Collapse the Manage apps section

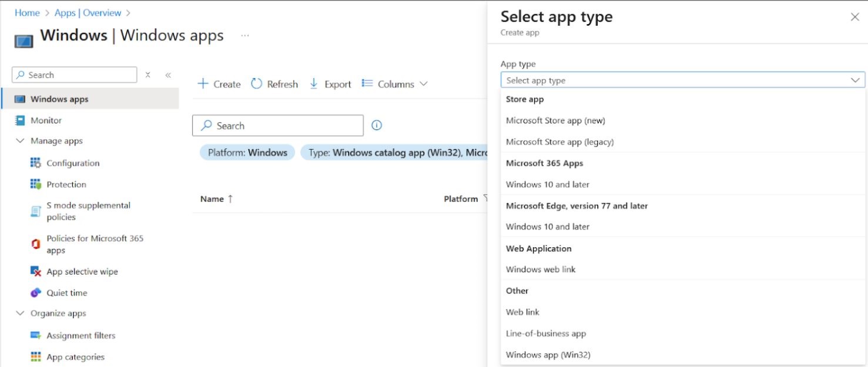point(20,141)
